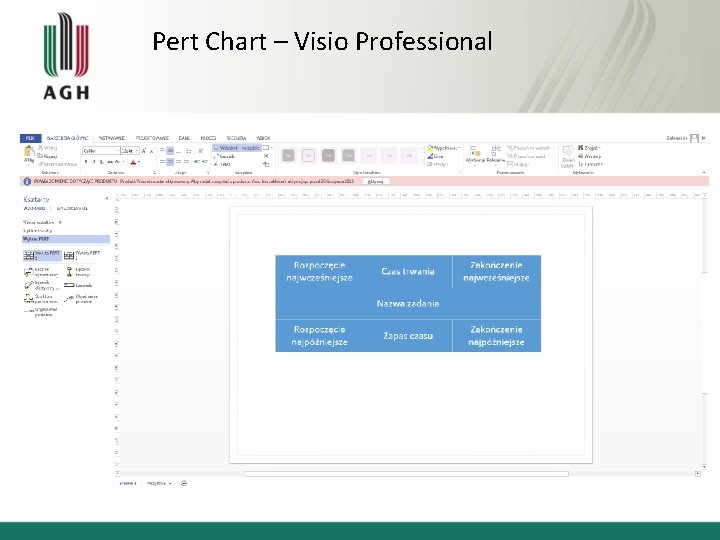
Task: Select the Tekst tool with A icon
Action: (x=223, y=164)
